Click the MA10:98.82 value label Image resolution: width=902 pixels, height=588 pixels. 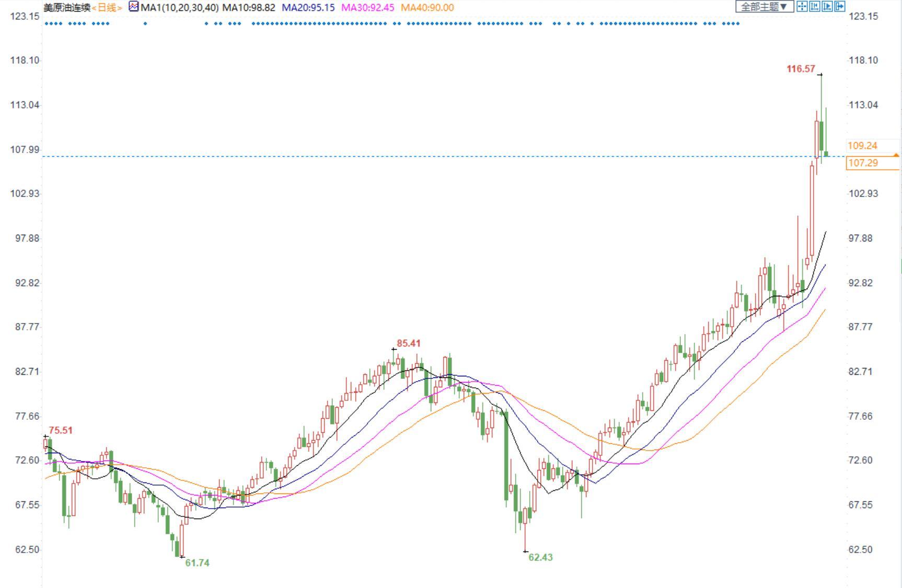(x=249, y=8)
